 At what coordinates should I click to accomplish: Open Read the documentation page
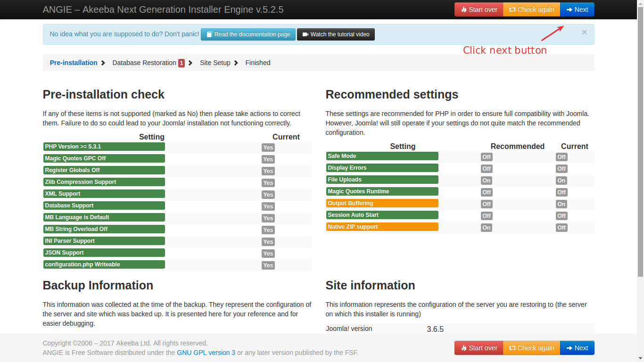point(248,34)
